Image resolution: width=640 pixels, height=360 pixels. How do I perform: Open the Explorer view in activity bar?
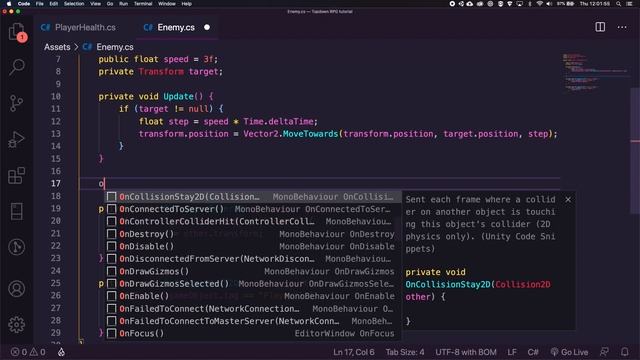(x=16, y=31)
